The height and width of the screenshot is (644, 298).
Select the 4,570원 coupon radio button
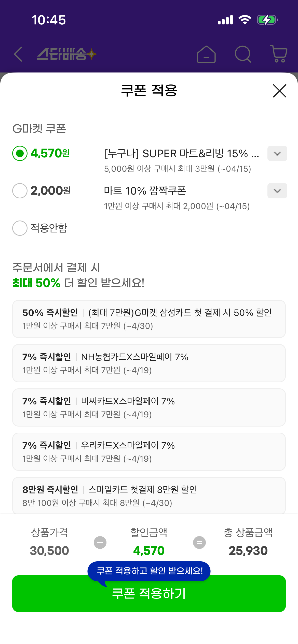pyautogui.click(x=20, y=153)
